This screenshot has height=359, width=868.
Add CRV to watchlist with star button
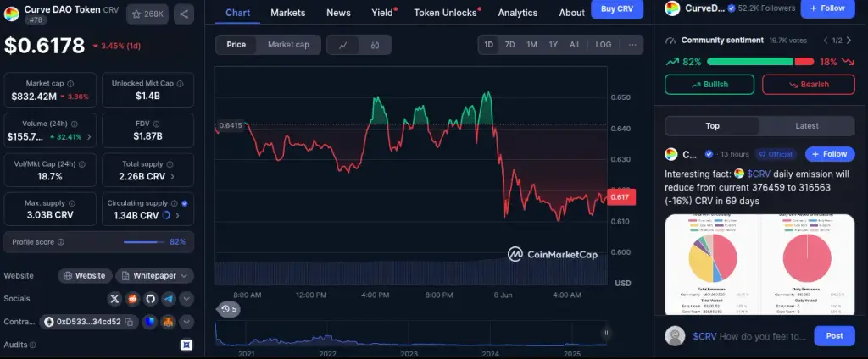[x=147, y=14]
